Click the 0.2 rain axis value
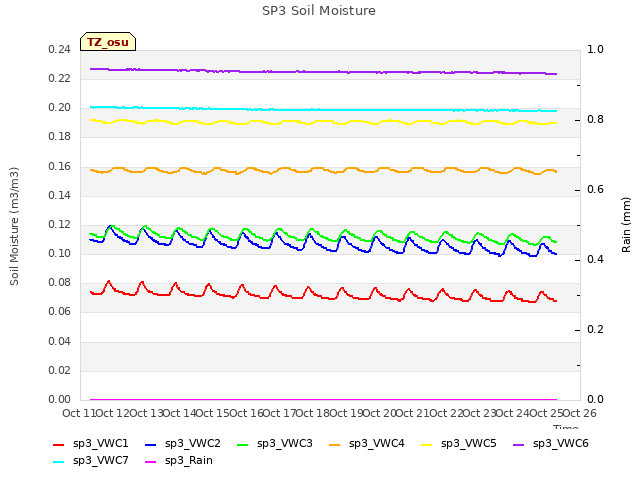This screenshot has height=480, width=640. click(x=595, y=329)
